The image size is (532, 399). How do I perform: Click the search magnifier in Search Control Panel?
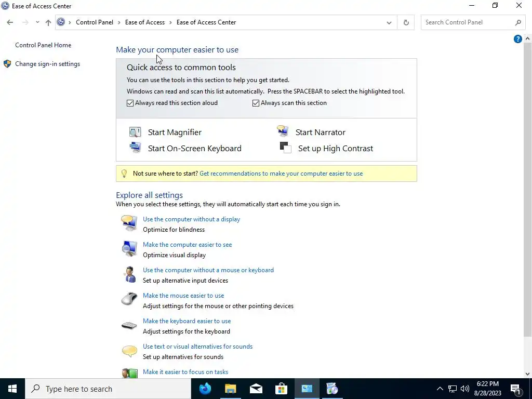(x=518, y=22)
